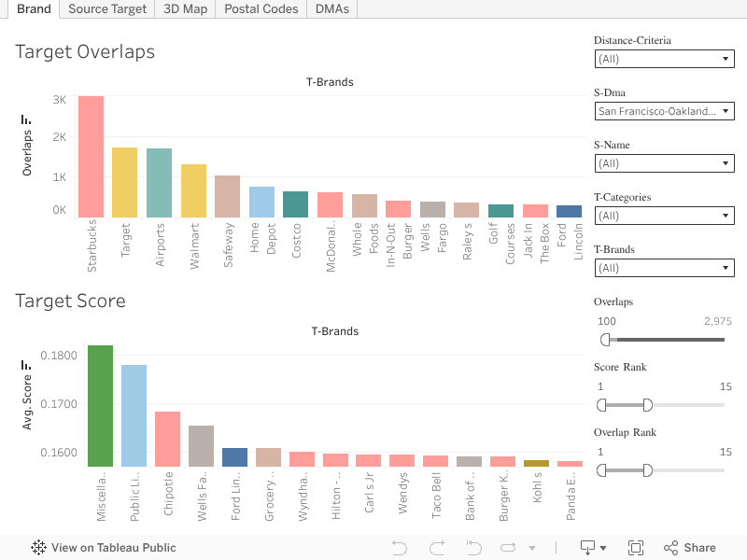Click the Share button
The width and height of the screenshot is (747, 560).
point(690,548)
